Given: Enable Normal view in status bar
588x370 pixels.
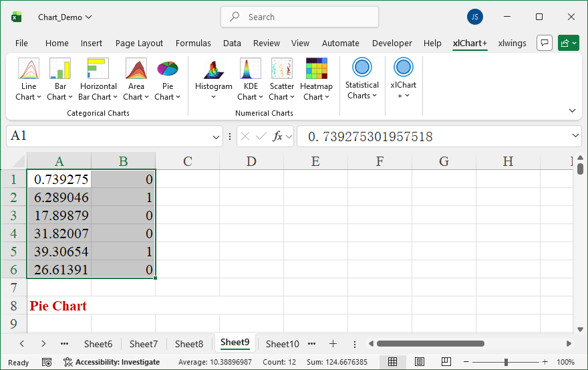Looking at the screenshot, I should pyautogui.click(x=393, y=362).
